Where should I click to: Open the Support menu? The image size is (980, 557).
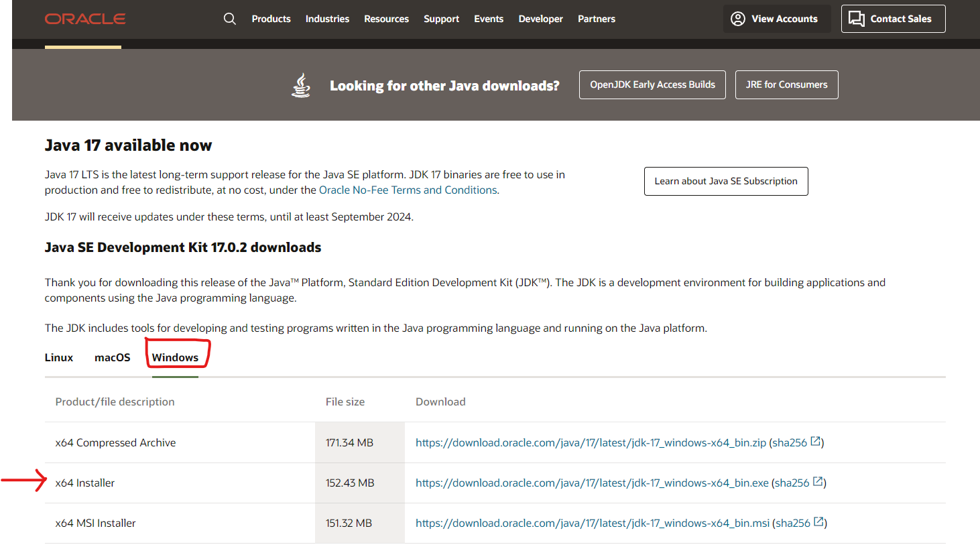click(441, 19)
